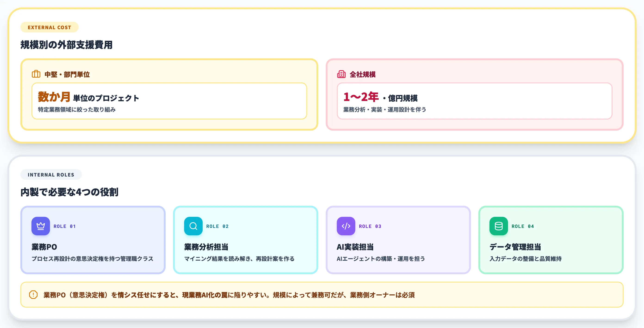Click the briefcase icon beside 中堅・部門単位

(x=36, y=74)
